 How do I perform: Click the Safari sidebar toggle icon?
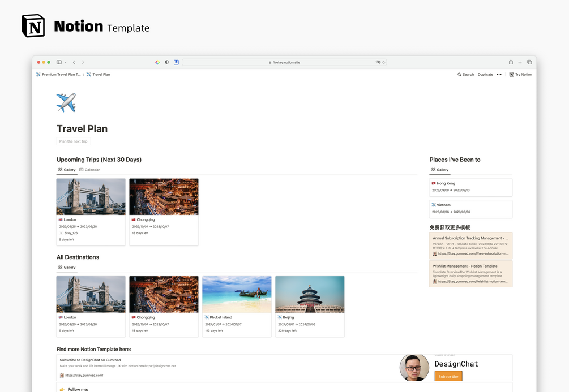tap(59, 62)
